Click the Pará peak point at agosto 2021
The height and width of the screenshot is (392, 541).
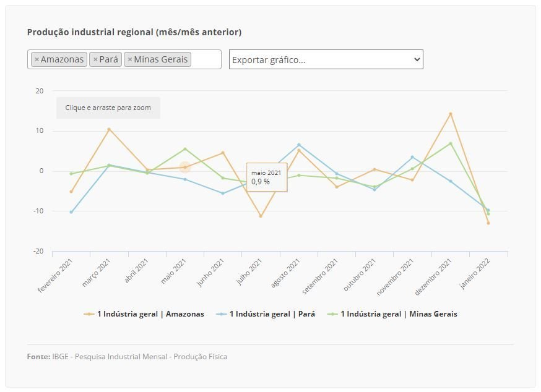[299, 145]
